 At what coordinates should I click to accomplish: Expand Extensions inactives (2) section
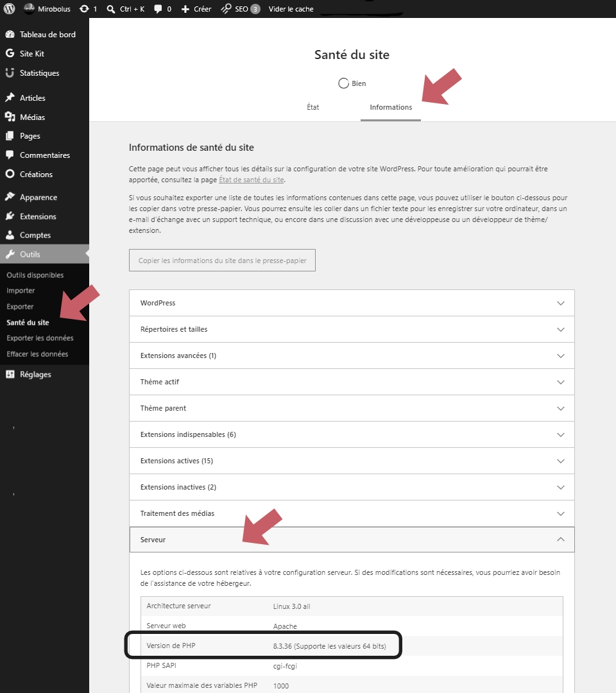point(352,487)
